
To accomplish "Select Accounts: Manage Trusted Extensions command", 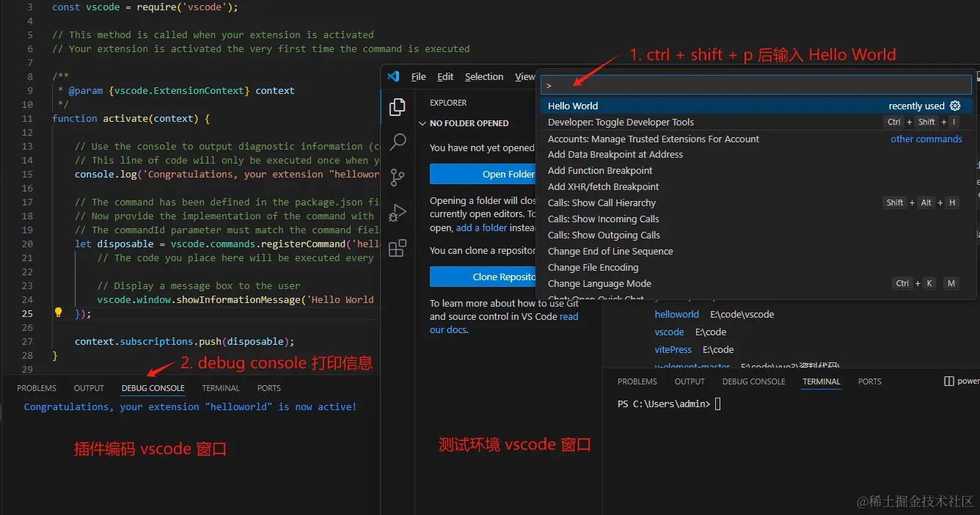I will tap(756, 139).
